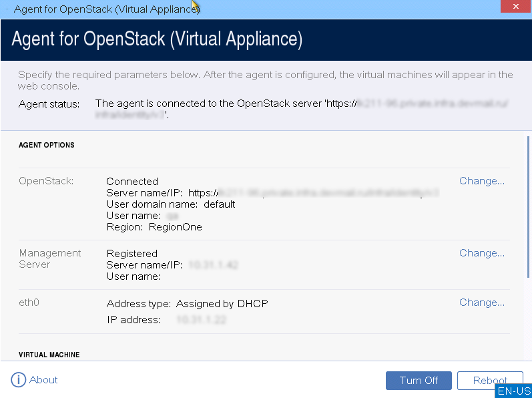Select the 'VIRTUAL MACHINE' heading

tap(49, 355)
